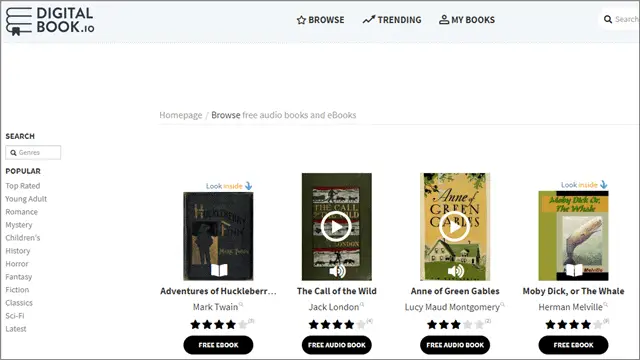
Task: Click the header Search field
Action: pos(620,19)
